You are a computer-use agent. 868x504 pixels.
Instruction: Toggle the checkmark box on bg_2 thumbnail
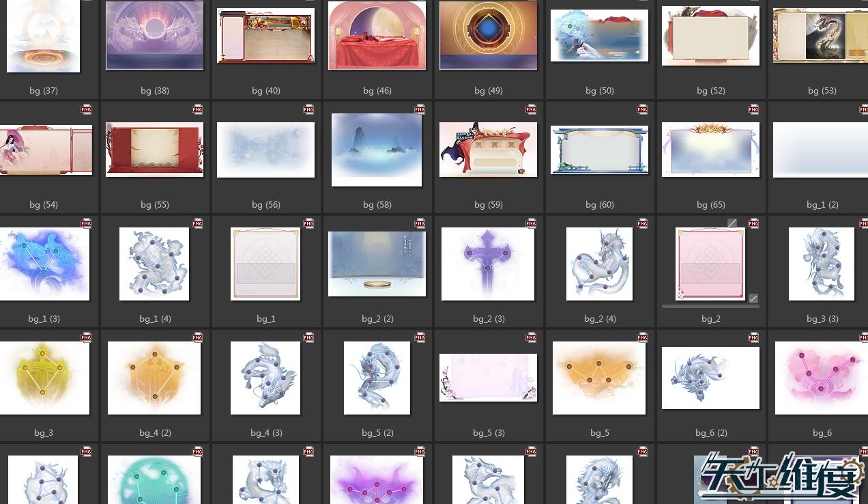point(753,298)
